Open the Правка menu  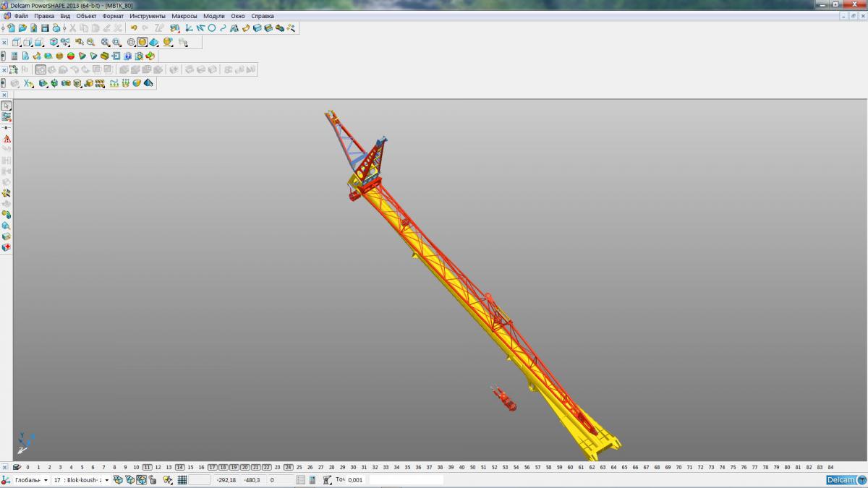[x=44, y=16]
